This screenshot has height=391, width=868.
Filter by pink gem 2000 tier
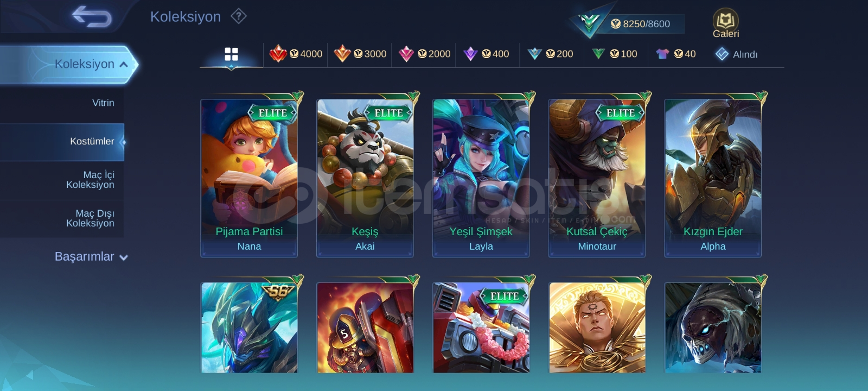[424, 54]
